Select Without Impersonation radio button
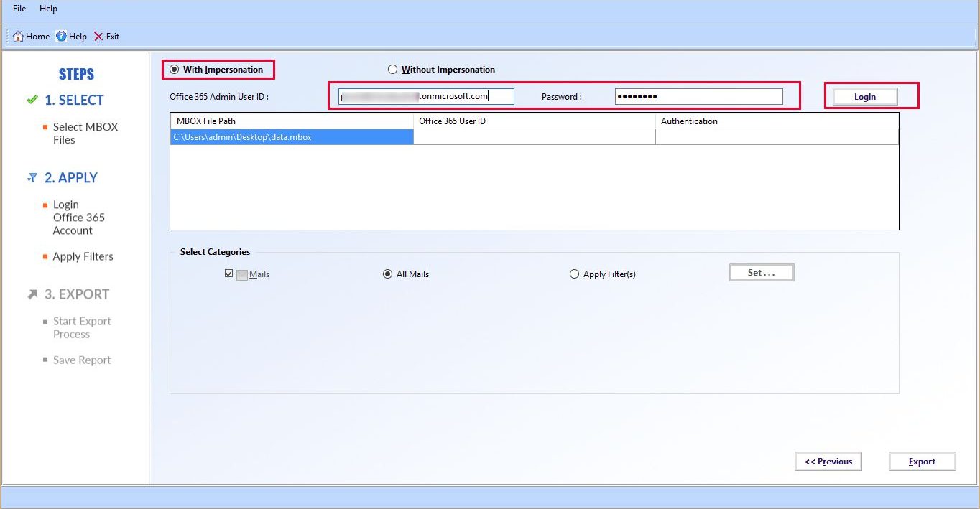This screenshot has height=509, width=980. 392,70
